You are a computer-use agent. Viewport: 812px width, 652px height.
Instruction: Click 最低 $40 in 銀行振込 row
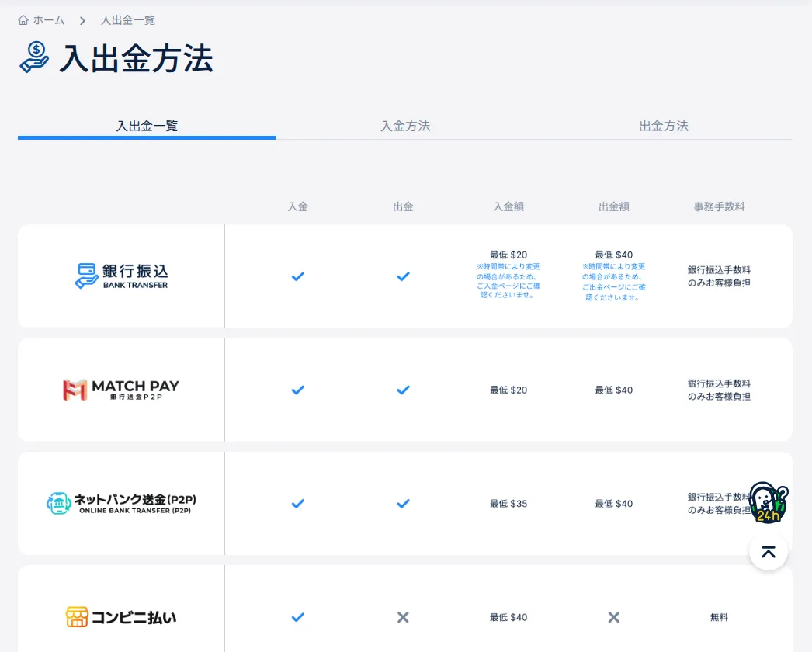pos(614,255)
